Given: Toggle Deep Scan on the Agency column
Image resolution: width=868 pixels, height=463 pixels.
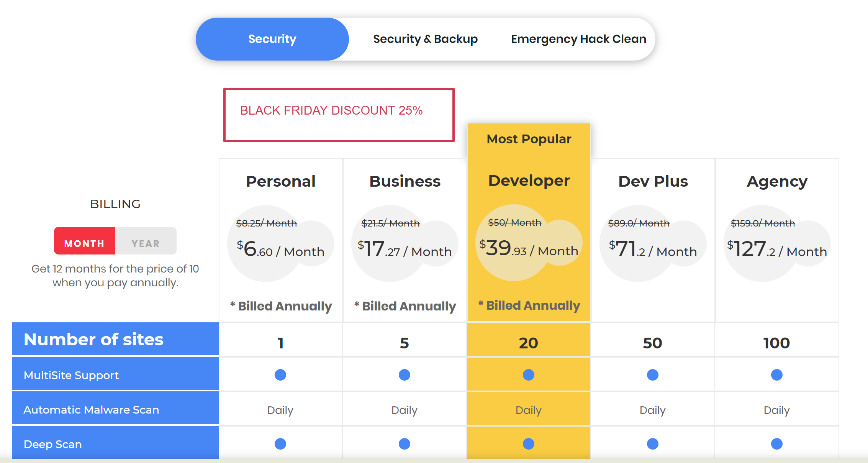Looking at the screenshot, I should point(776,443).
